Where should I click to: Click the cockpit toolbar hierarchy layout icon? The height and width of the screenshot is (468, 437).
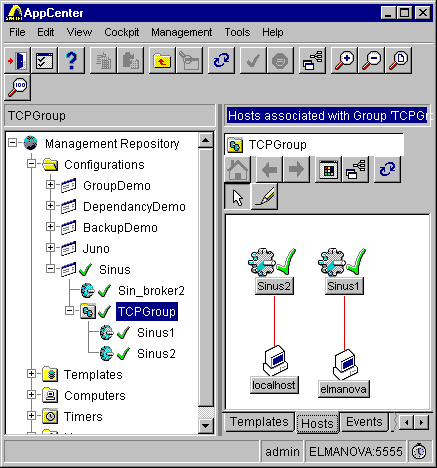pos(355,170)
